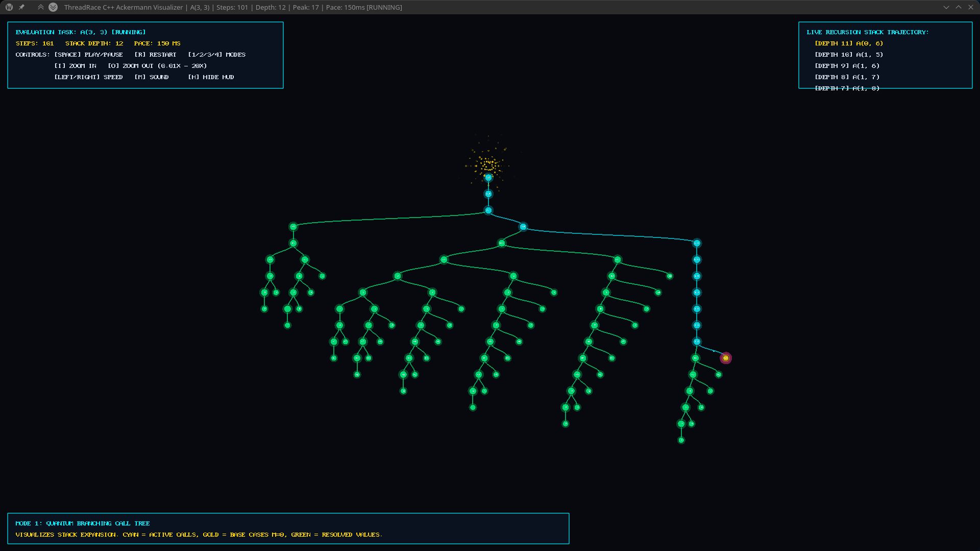Image resolution: width=980 pixels, height=551 pixels.
Task: Click the '[H] HIDE HUD' control hint
Action: [211, 77]
